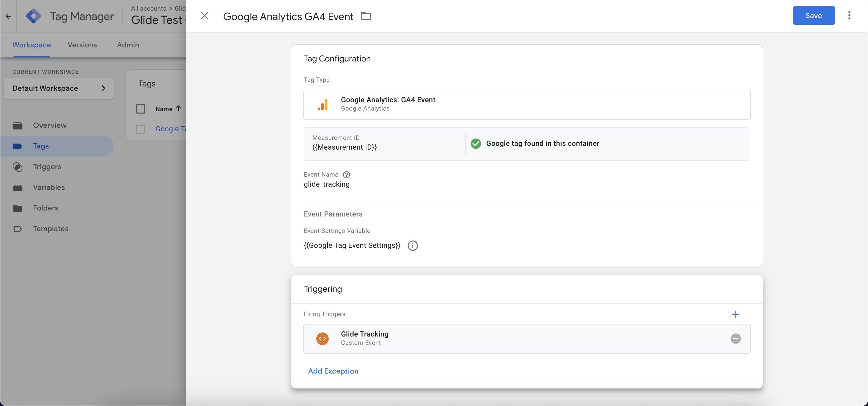868x406 pixels.
Task: Open the GA4 Event tag type selector
Action: point(527,105)
